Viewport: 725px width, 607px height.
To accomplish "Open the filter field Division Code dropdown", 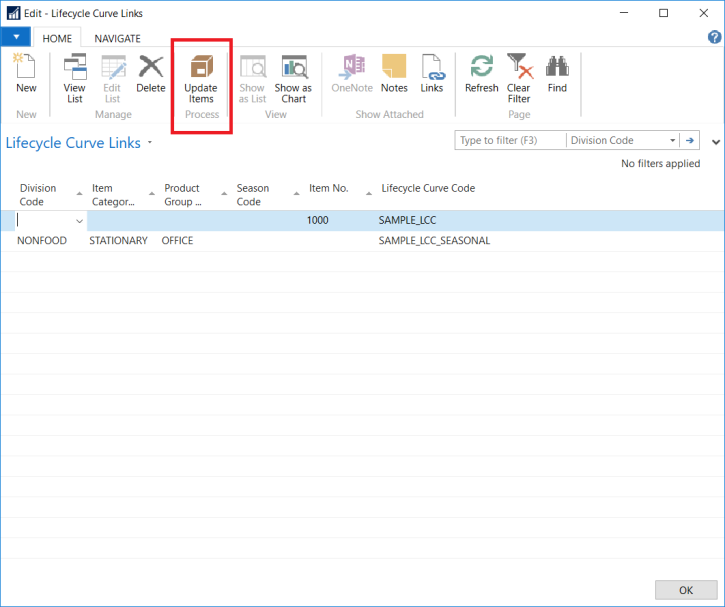I will pyautogui.click(x=673, y=141).
